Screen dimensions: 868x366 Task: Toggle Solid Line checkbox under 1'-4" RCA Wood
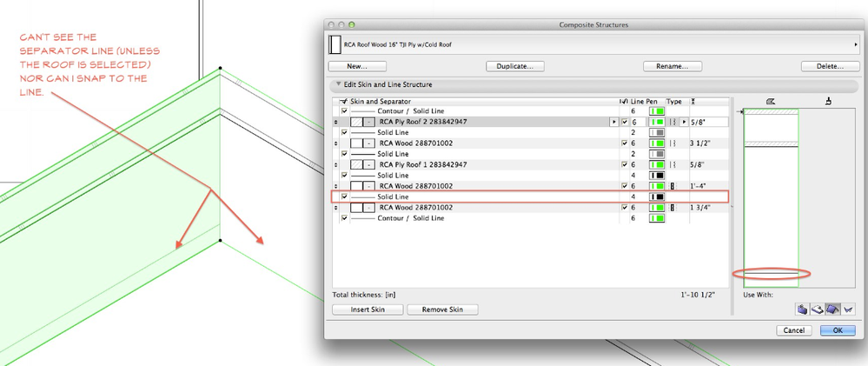(x=344, y=196)
